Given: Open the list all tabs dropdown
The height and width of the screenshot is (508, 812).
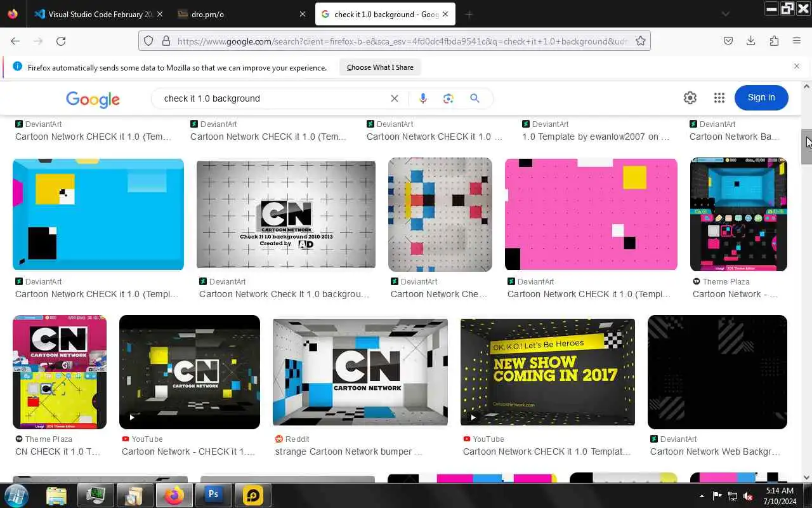Looking at the screenshot, I should click(726, 14).
